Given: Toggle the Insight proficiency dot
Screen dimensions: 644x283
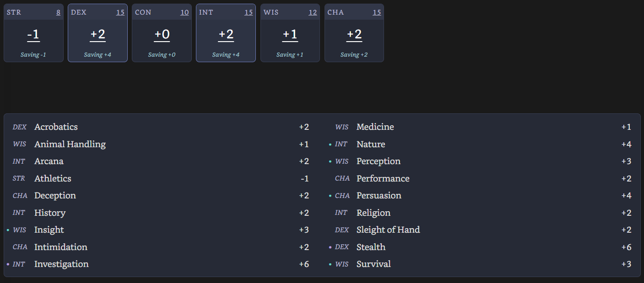Looking at the screenshot, I should pyautogui.click(x=8, y=230).
